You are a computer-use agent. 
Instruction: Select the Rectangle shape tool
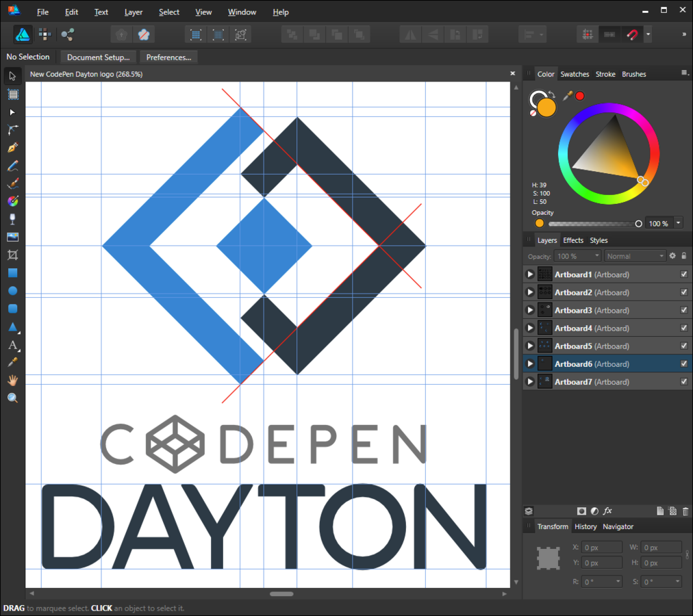pos(13,272)
